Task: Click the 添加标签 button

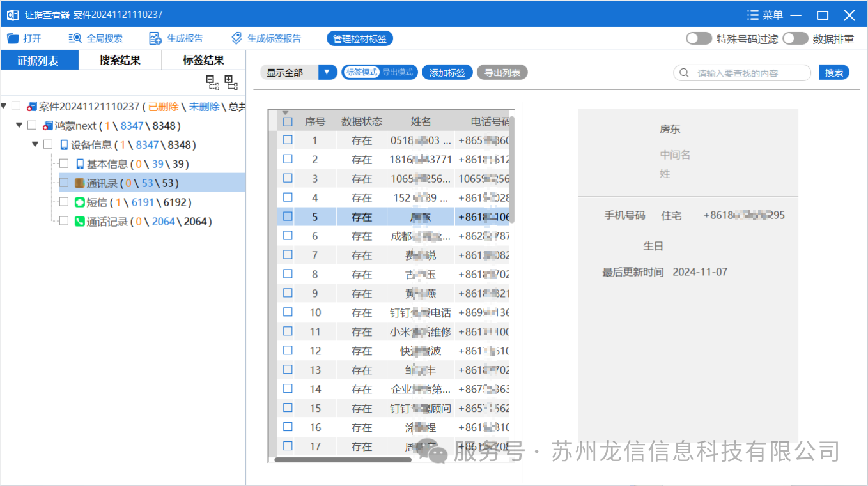Action: 447,72
